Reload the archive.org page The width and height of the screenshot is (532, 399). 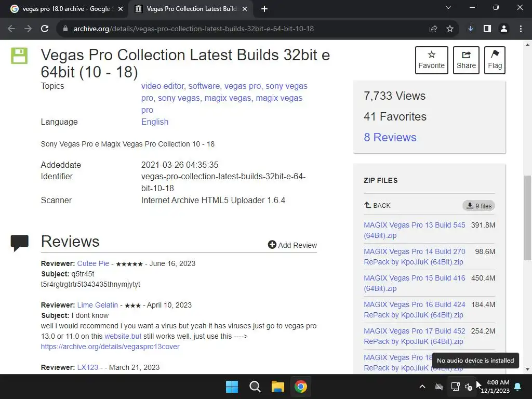point(45,29)
